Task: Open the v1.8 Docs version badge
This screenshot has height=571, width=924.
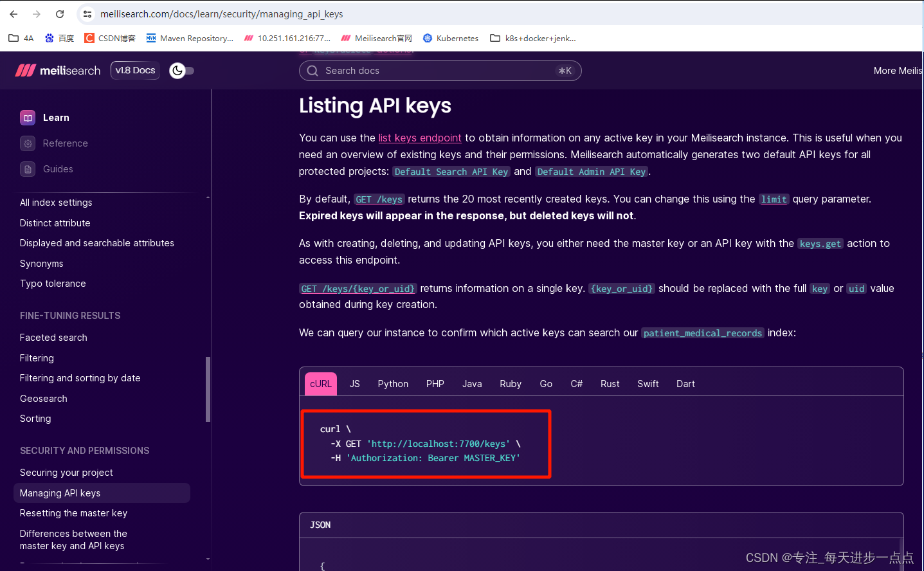Action: coord(135,70)
